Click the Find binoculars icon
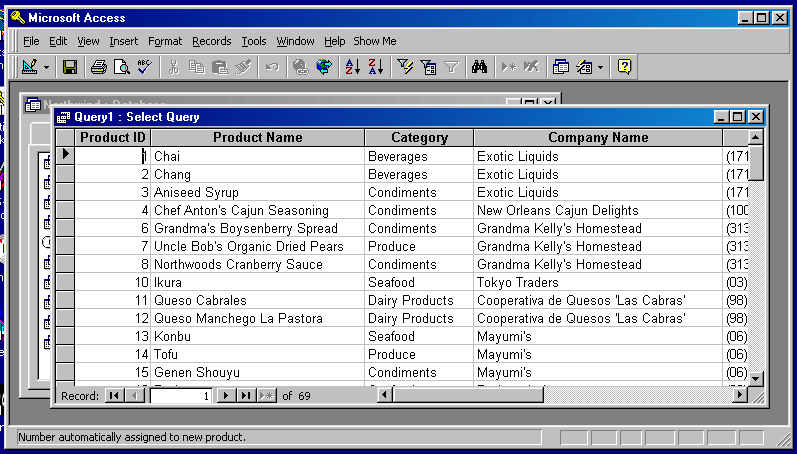Viewport: 797px width, 454px height. click(x=479, y=67)
